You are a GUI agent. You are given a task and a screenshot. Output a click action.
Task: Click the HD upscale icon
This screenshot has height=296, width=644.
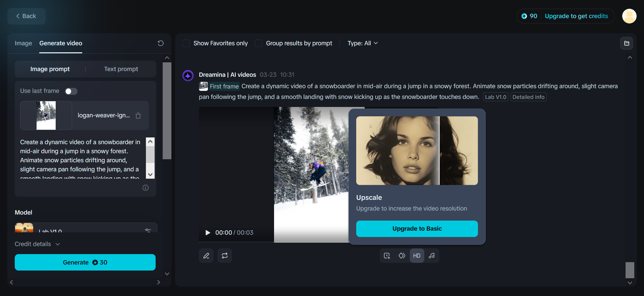coord(417,256)
